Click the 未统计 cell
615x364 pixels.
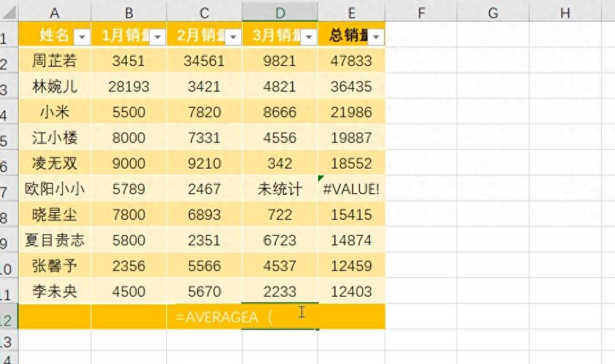click(280, 189)
